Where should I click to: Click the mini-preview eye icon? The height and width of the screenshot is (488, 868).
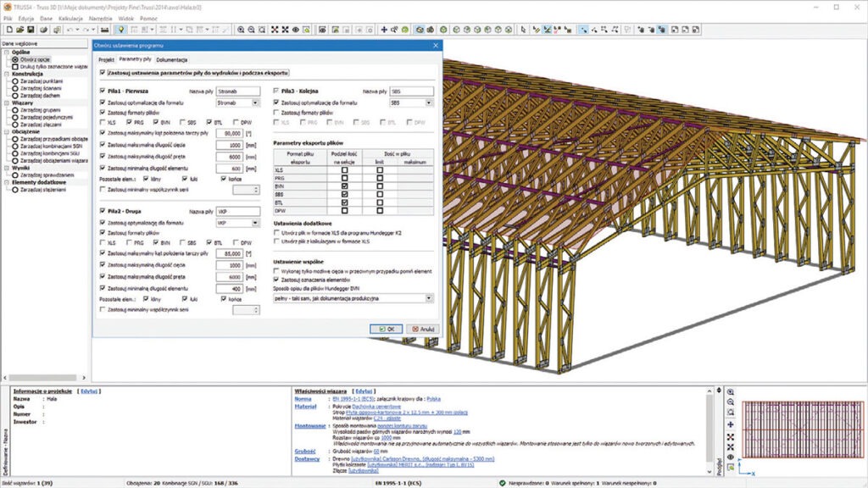pos(730,457)
